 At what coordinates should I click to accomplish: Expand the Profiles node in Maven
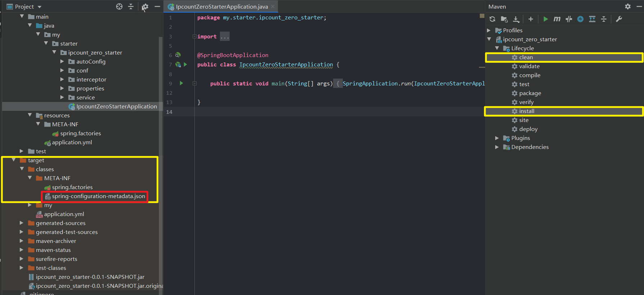point(489,31)
